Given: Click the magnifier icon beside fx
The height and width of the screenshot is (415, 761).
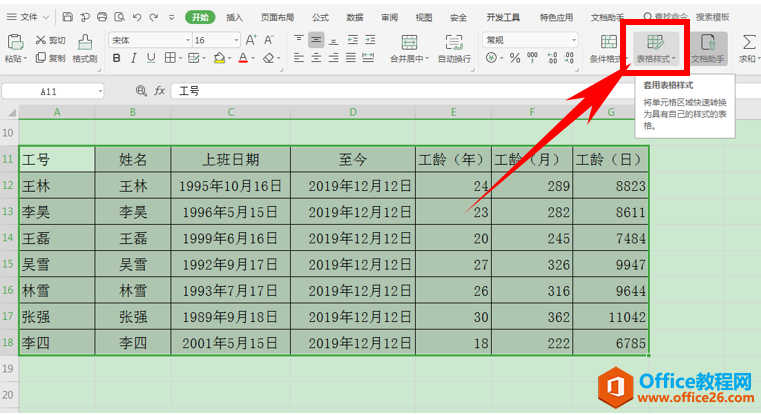Looking at the screenshot, I should [x=141, y=91].
